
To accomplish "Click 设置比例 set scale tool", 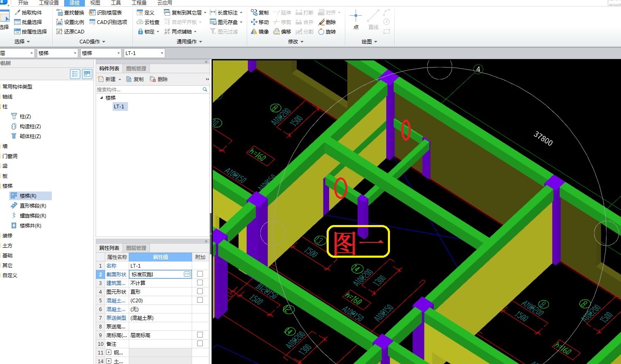I will click(x=70, y=22).
